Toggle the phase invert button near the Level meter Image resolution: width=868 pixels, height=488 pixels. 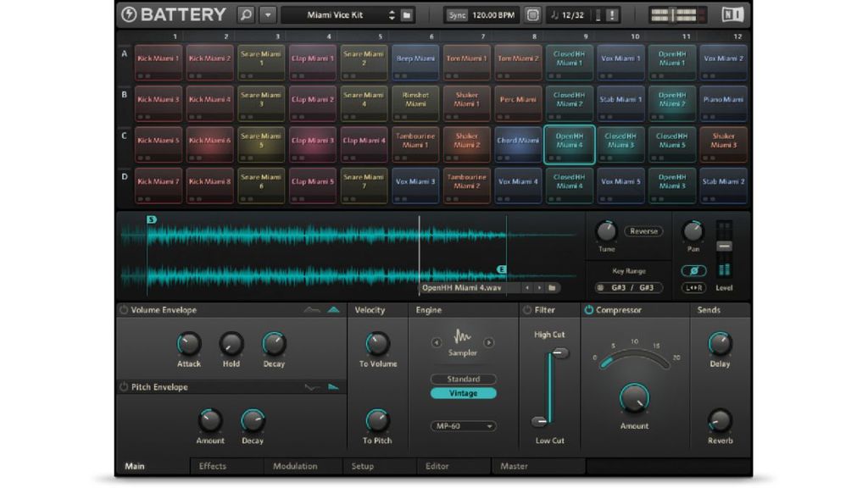pyautogui.click(x=694, y=271)
